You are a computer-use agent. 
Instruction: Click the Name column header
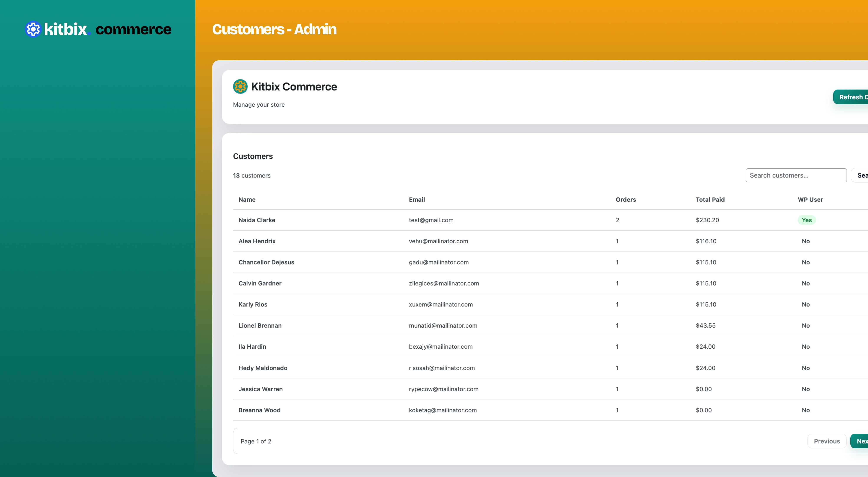(x=247, y=200)
